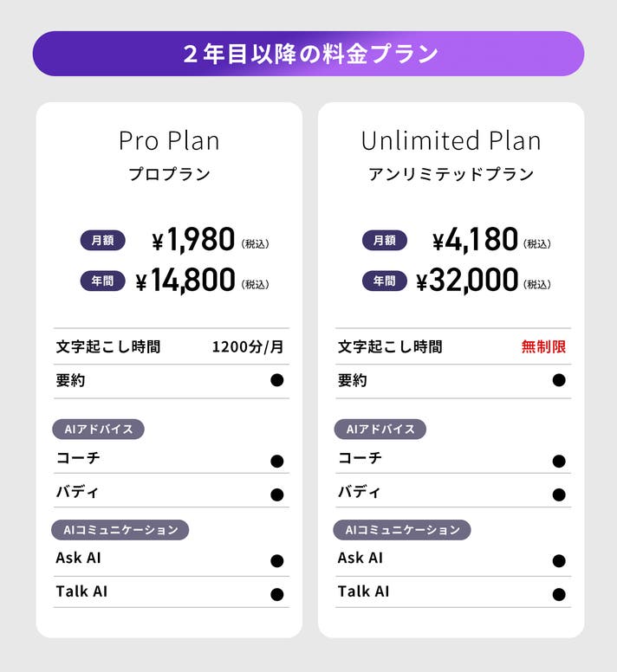Image resolution: width=617 pixels, height=672 pixels.
Task: Select the 年間 badge in Unlimited Plan
Action: click(384, 281)
